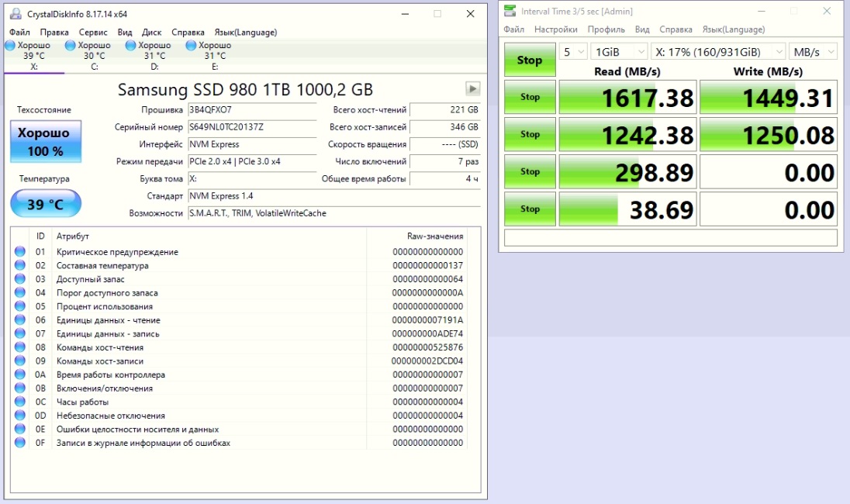Click status orb for attribute 02 Составная температура
Screen dimensions: 850x504
click(x=20, y=265)
